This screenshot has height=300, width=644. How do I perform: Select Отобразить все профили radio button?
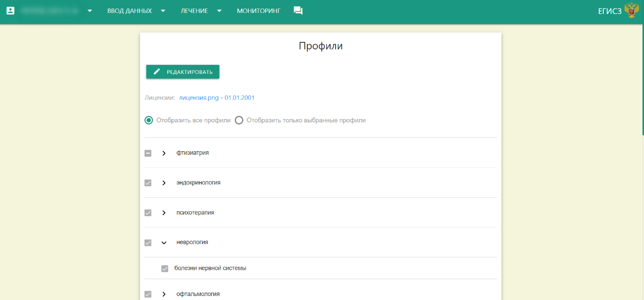(x=148, y=120)
